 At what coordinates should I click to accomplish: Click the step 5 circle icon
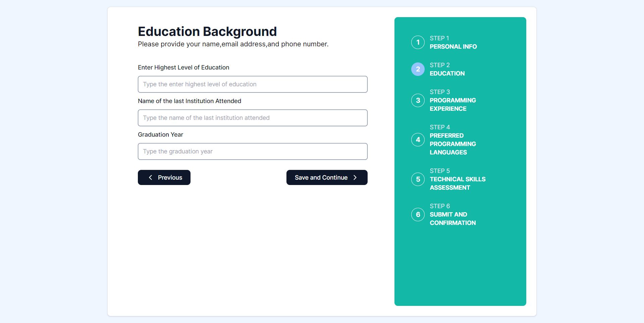(x=418, y=179)
